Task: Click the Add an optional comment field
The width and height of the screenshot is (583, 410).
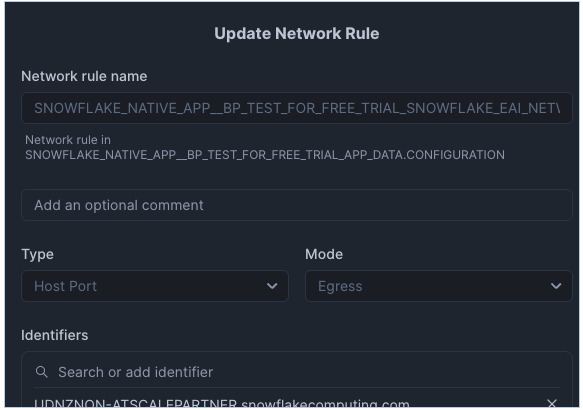Action: click(x=296, y=205)
